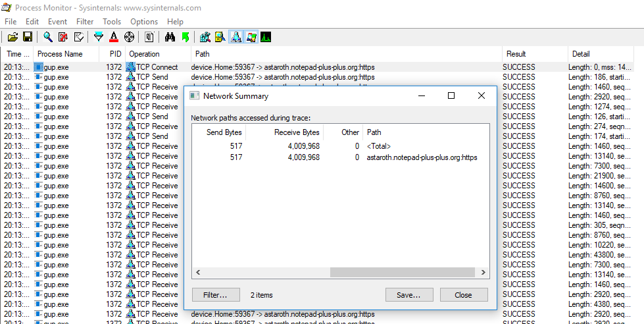Toggle Show Registry Activity toolbar icon

[205, 38]
